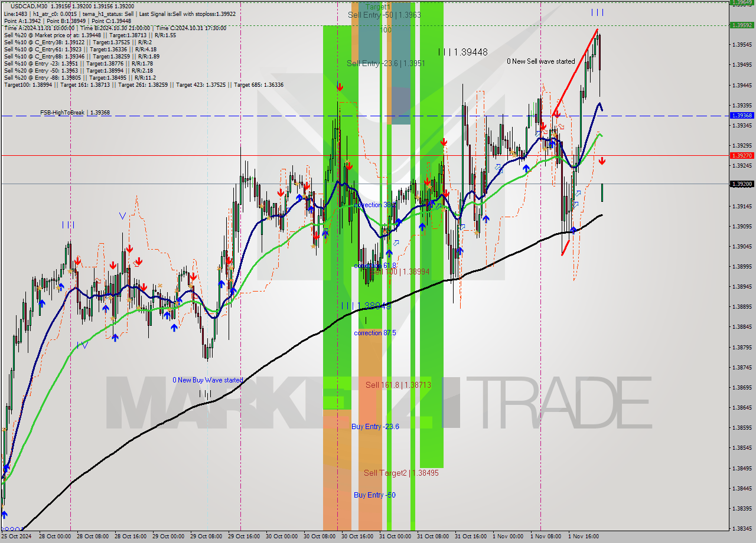Click the FSB-HighToBreak 1.39368 line label
756x543 pixels.
(75, 112)
